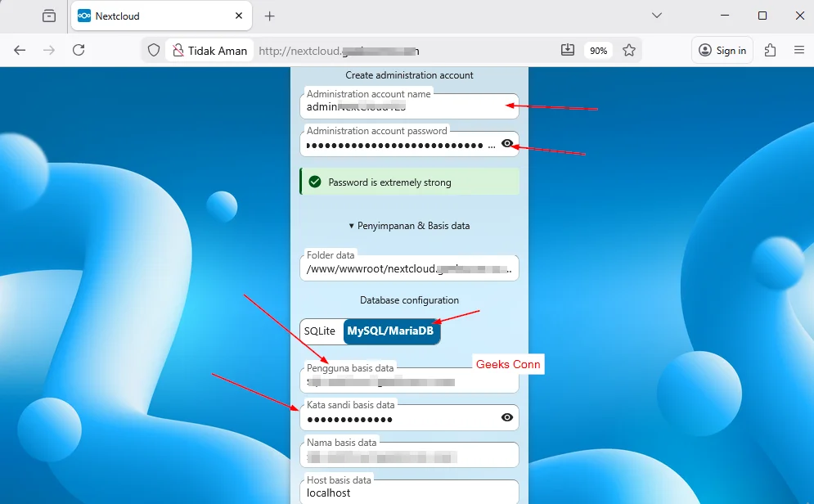814x504 pixels.
Task: Click the tracking protection shield icon
Action: (153, 50)
